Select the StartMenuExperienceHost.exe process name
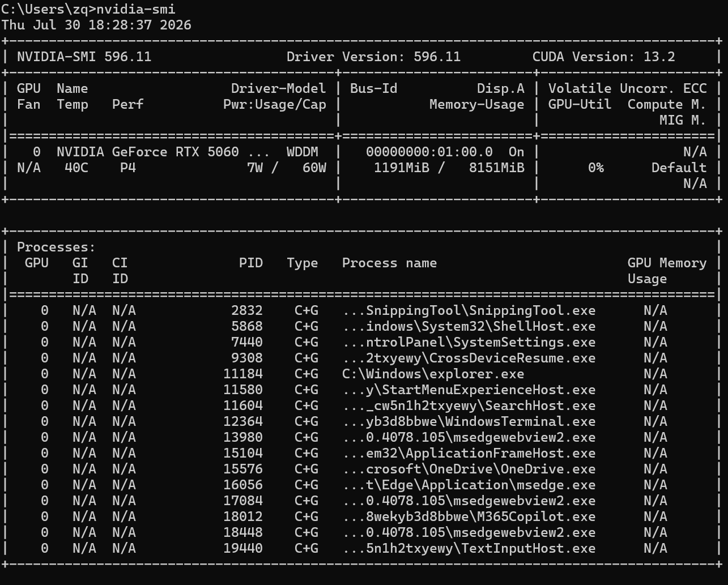Screen dimensions: 728x585 pos(469,390)
